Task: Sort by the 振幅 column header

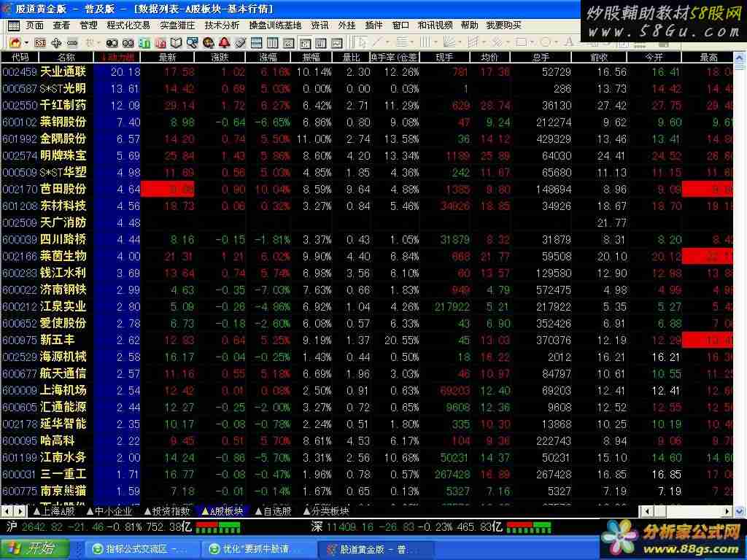Action: (x=311, y=57)
